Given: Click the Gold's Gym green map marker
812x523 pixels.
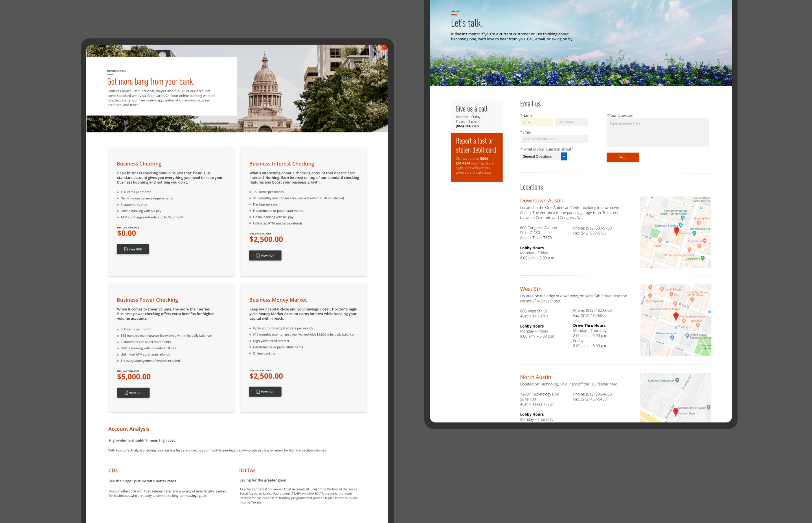Looking at the screenshot, I should coord(703,258).
